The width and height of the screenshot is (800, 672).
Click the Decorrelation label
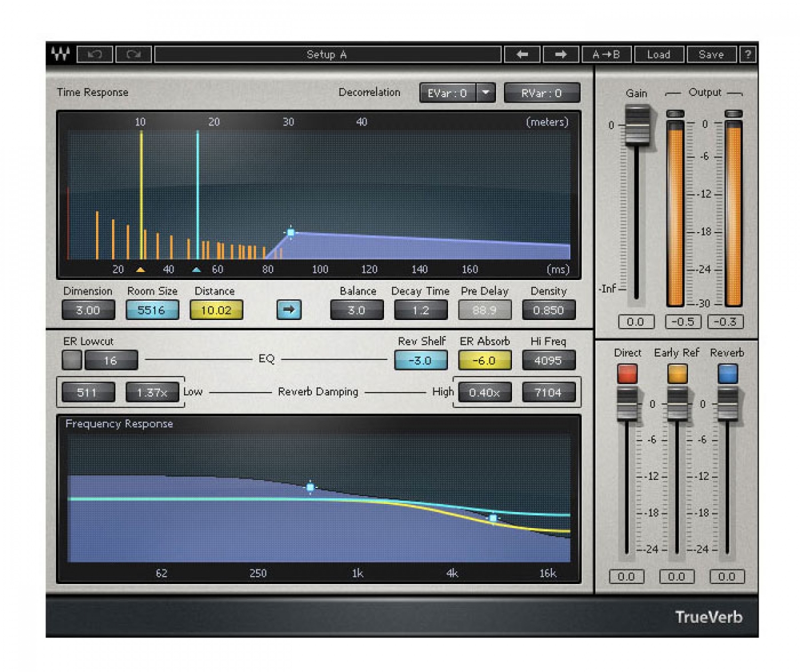(x=369, y=92)
